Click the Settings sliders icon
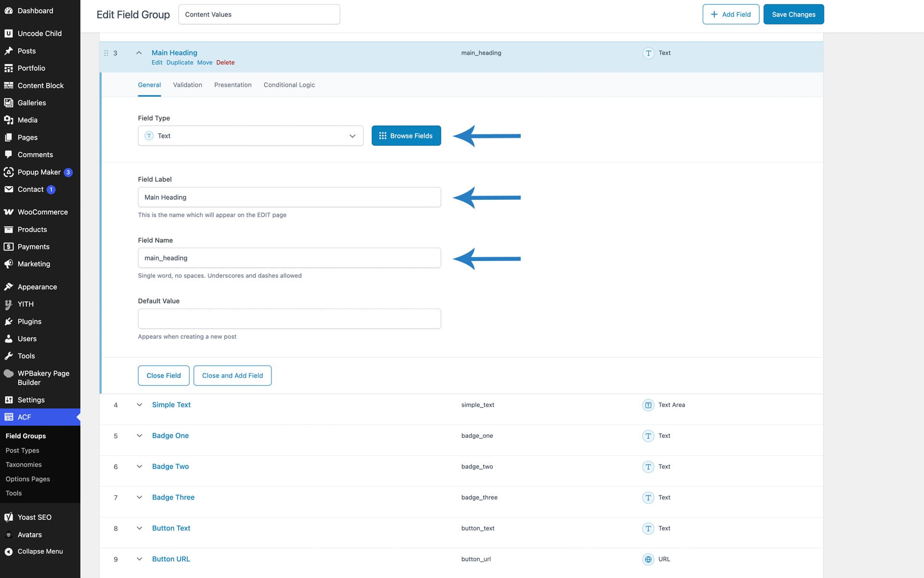Screen dimensions: 924x578 click(9, 400)
